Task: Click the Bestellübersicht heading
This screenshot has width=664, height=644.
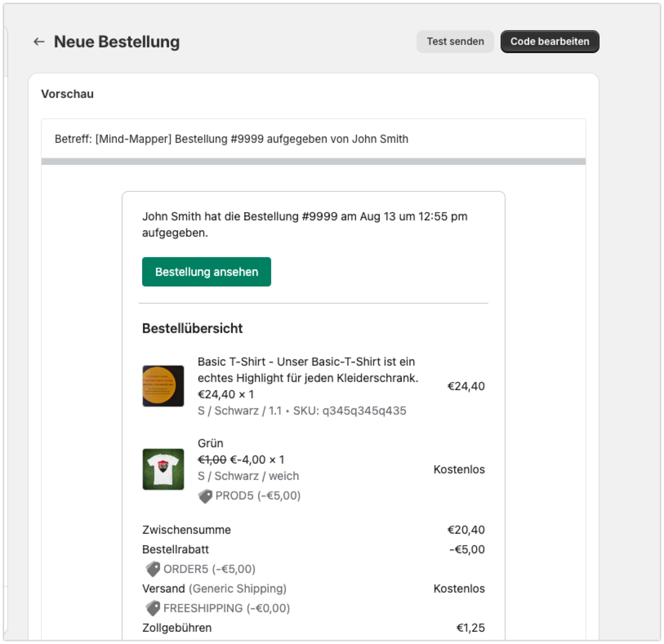Action: pos(192,329)
